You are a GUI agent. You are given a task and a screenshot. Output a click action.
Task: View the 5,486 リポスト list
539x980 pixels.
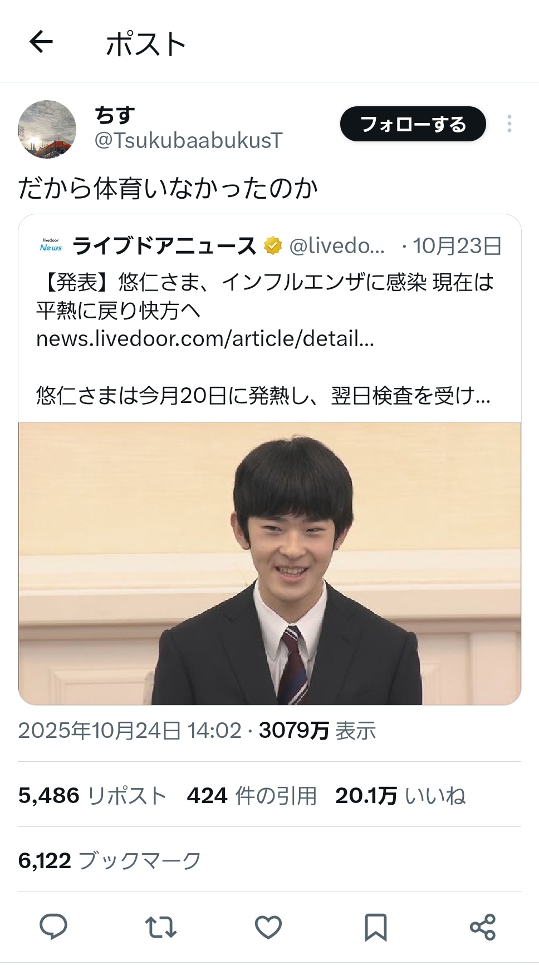tap(92, 795)
